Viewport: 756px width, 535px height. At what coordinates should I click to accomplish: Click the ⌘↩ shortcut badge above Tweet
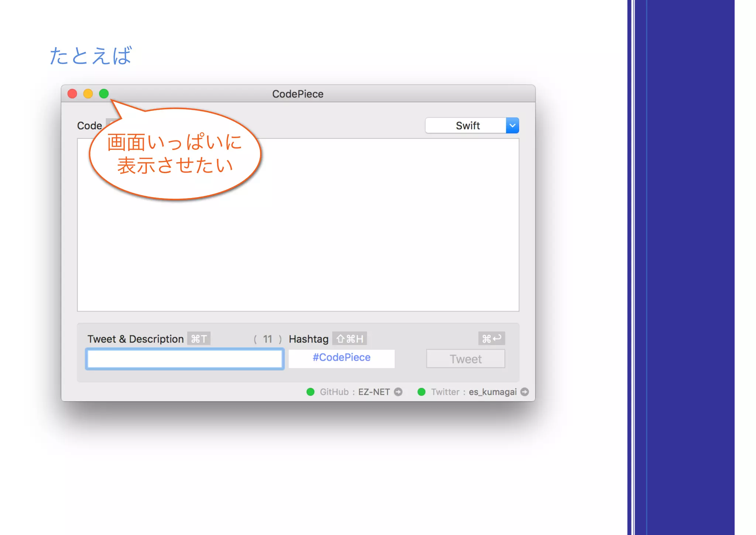492,338
